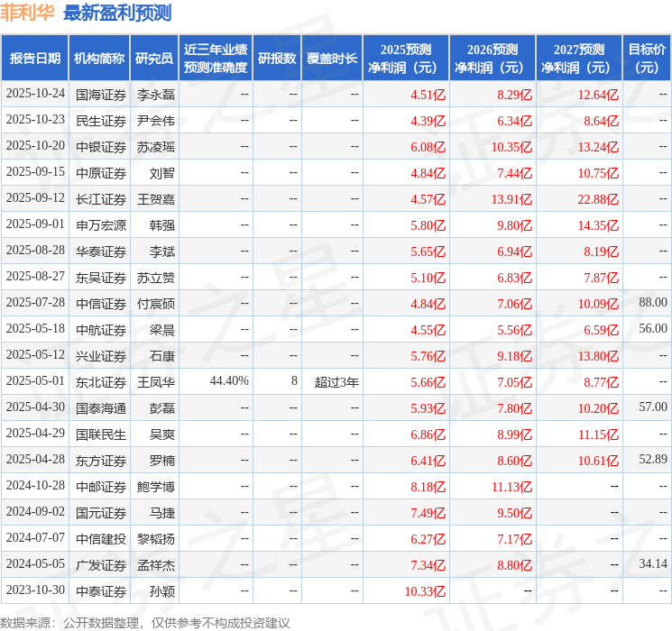Viewport: 672px width, 631px height.
Task: Select the 覆盖时长 column header
Action: click(332, 59)
